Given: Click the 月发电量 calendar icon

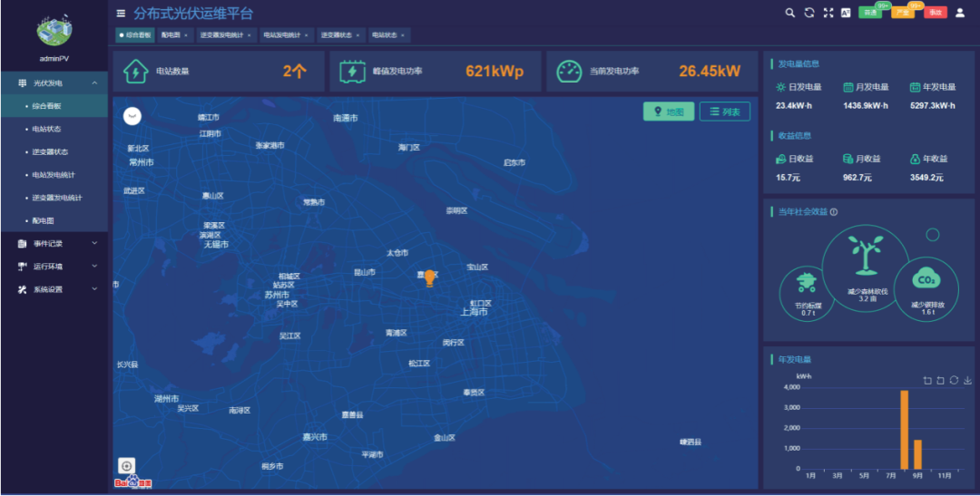Looking at the screenshot, I should [848, 87].
